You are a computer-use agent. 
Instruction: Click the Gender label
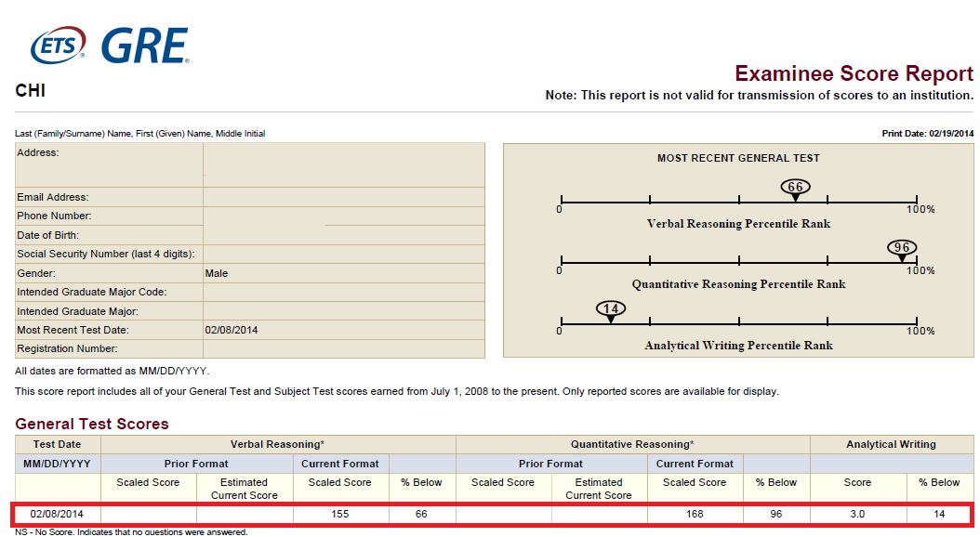click(x=36, y=273)
